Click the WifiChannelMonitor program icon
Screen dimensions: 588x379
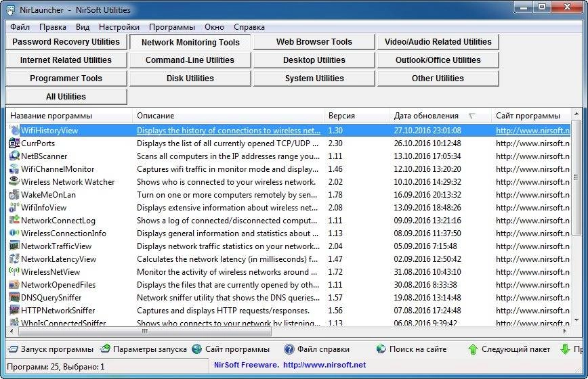[x=14, y=169]
